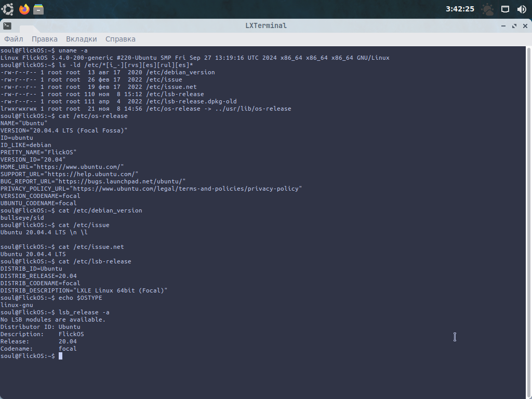Screen dimensions: 532x399
Task: Click the 'echo $OSTYPE' command line
Action: click(x=51, y=298)
